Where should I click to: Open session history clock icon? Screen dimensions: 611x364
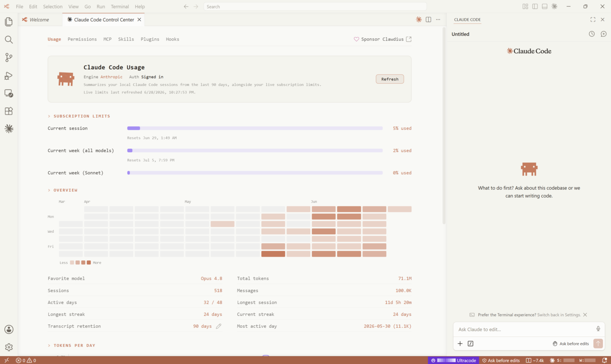pos(592,34)
